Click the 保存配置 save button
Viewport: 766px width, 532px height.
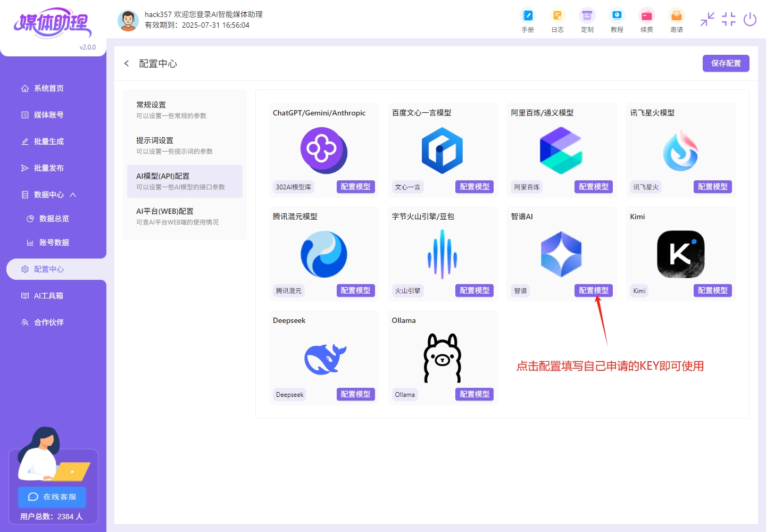coord(726,63)
